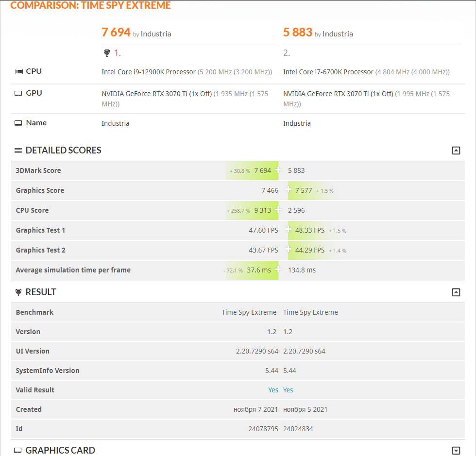
Task: Click the 134.8 ms value
Action: pos(302,270)
